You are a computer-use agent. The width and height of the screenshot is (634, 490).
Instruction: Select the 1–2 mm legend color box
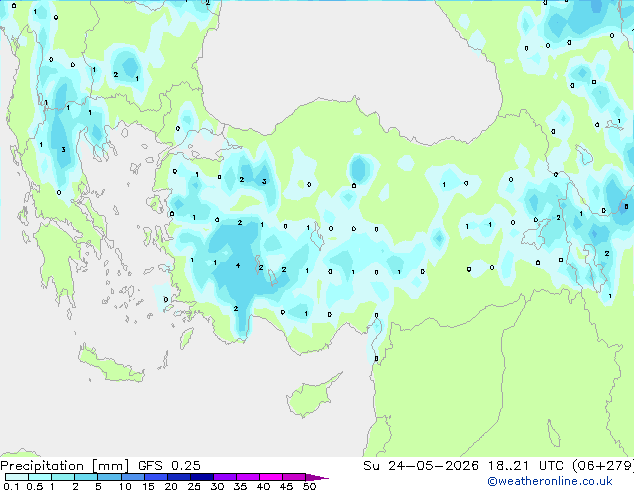[63, 477]
